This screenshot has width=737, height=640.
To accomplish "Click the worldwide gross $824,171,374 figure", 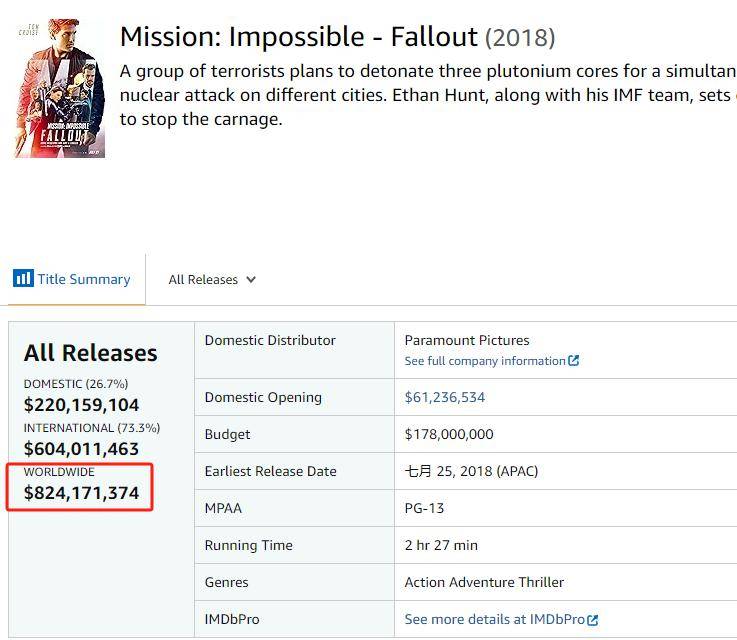I will 81,493.
